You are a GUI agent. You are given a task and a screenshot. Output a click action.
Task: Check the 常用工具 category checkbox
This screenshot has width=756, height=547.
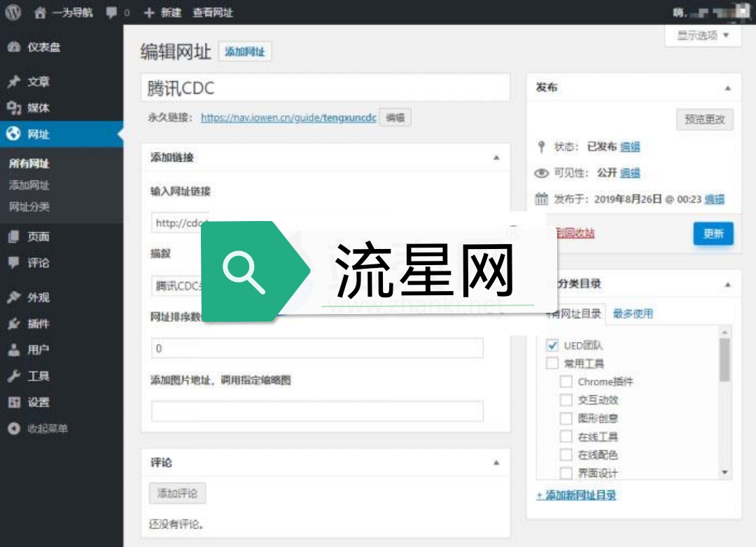click(x=552, y=363)
